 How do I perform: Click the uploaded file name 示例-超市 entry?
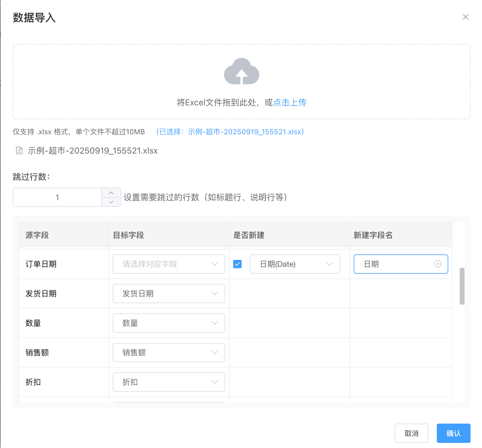point(92,151)
